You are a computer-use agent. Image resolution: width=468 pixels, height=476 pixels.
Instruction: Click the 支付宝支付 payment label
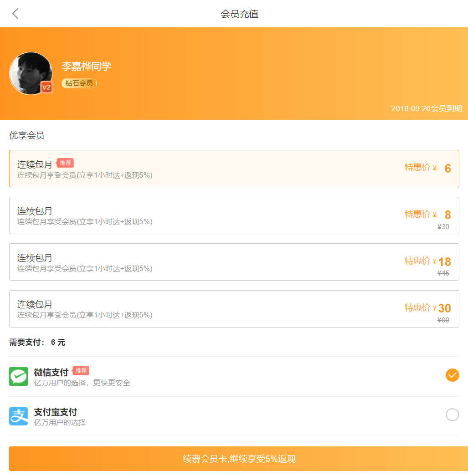56,412
